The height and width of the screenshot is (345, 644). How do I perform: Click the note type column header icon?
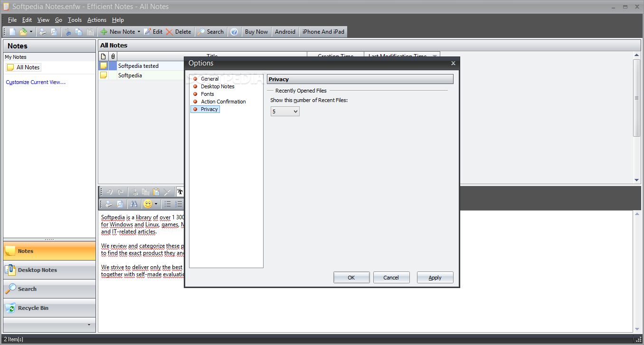104,56
